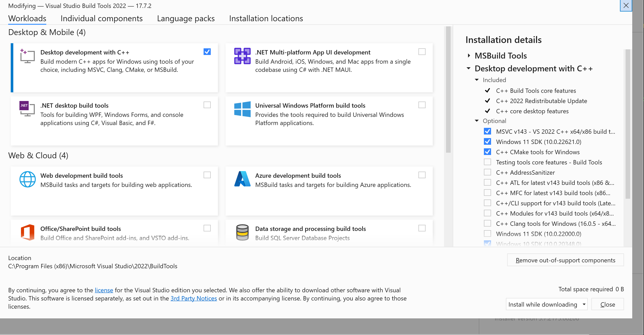This screenshot has width=644, height=335.
Task: Click the Desktop development with C++ workload icon
Action: click(27, 56)
